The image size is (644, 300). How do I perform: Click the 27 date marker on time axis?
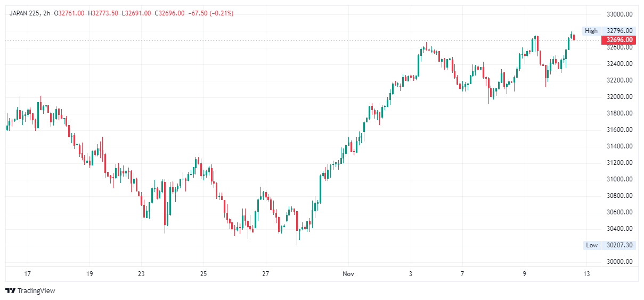[x=266, y=274]
